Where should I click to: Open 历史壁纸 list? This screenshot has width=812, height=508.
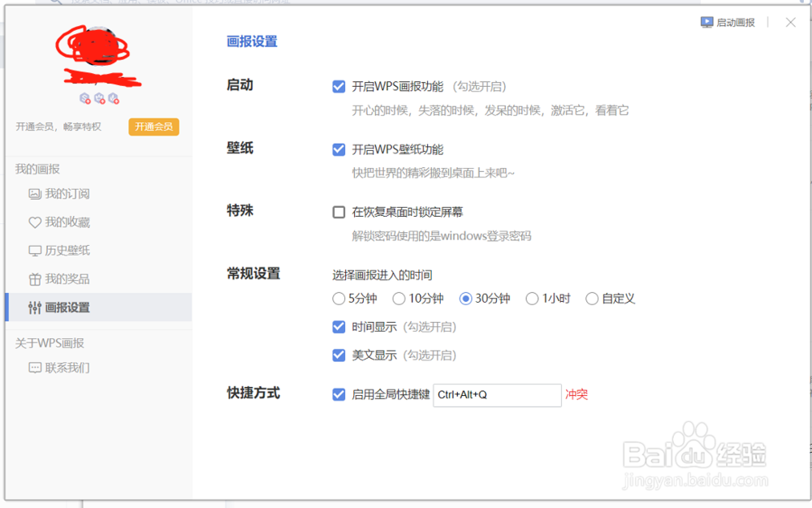pyautogui.click(x=98, y=251)
